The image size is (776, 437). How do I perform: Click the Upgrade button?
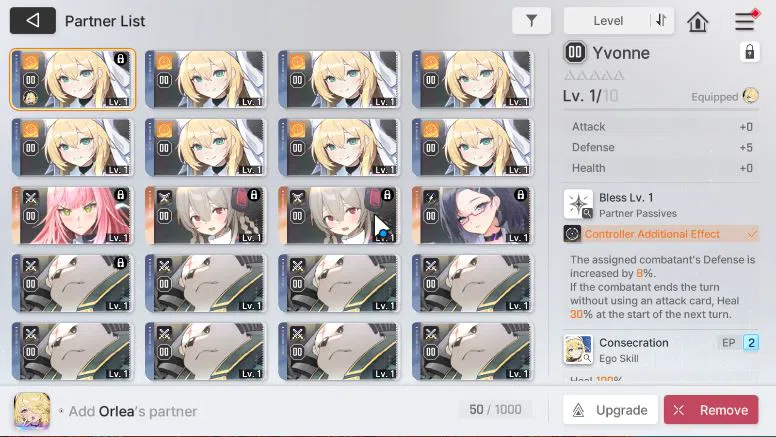610,410
